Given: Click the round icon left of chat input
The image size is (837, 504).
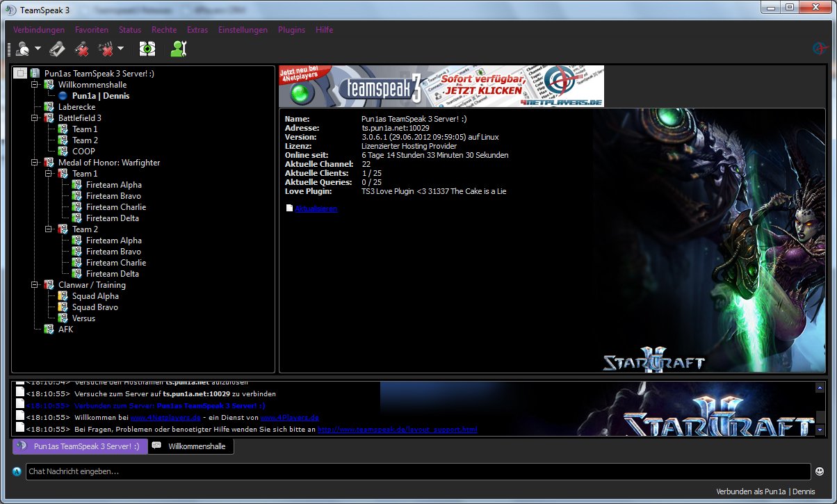Looking at the screenshot, I should click(x=17, y=471).
